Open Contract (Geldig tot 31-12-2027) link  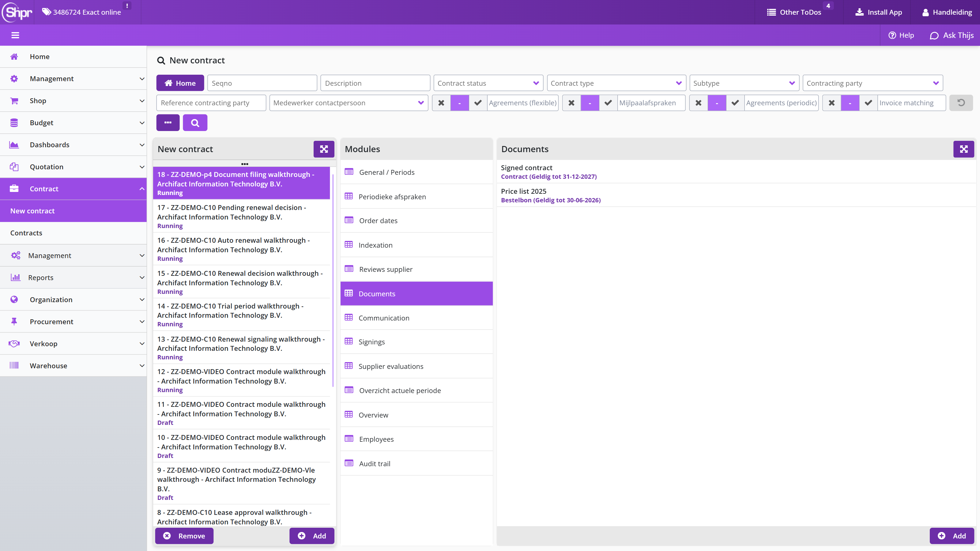click(548, 176)
